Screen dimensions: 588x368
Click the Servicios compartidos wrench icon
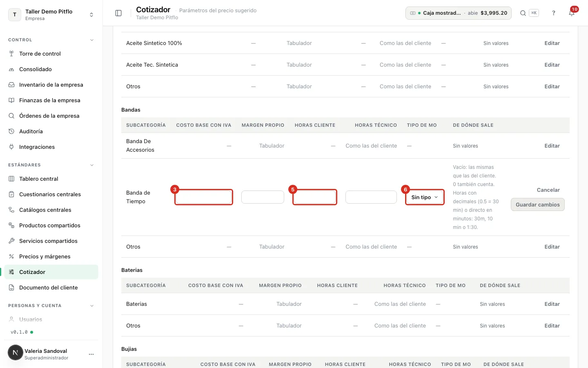11,241
